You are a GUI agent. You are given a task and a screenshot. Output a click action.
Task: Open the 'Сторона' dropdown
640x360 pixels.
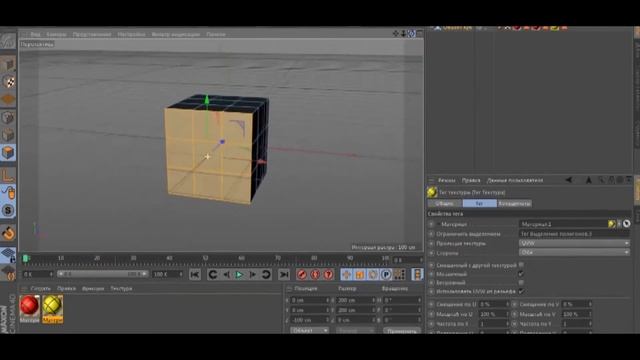click(574, 253)
